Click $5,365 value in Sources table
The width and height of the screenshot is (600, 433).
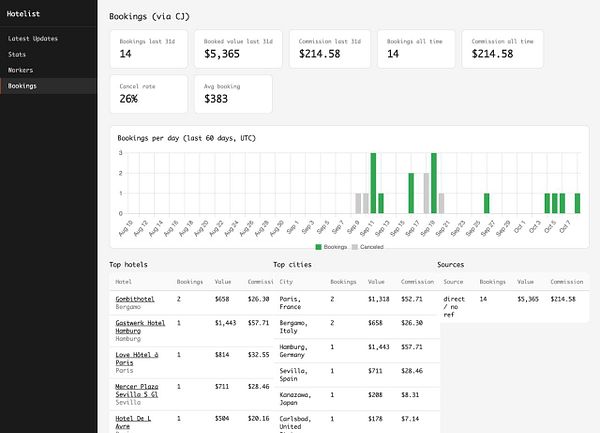click(x=528, y=299)
